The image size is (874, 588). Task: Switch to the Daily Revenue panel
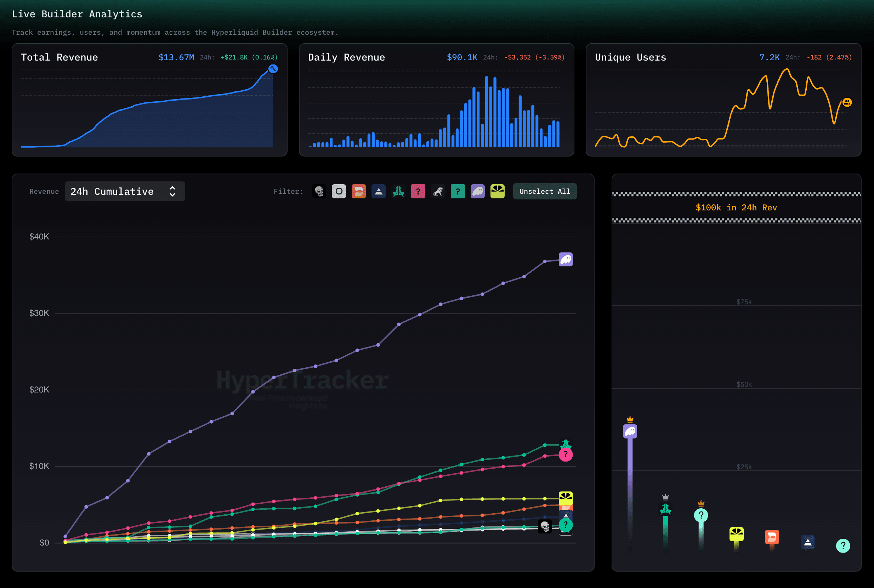coord(346,57)
